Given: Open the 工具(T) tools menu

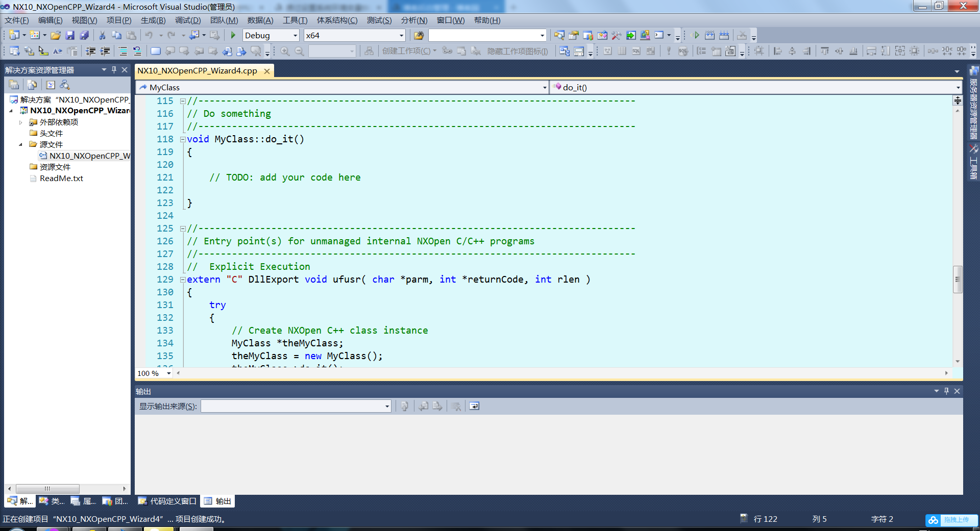Looking at the screenshot, I should point(295,20).
